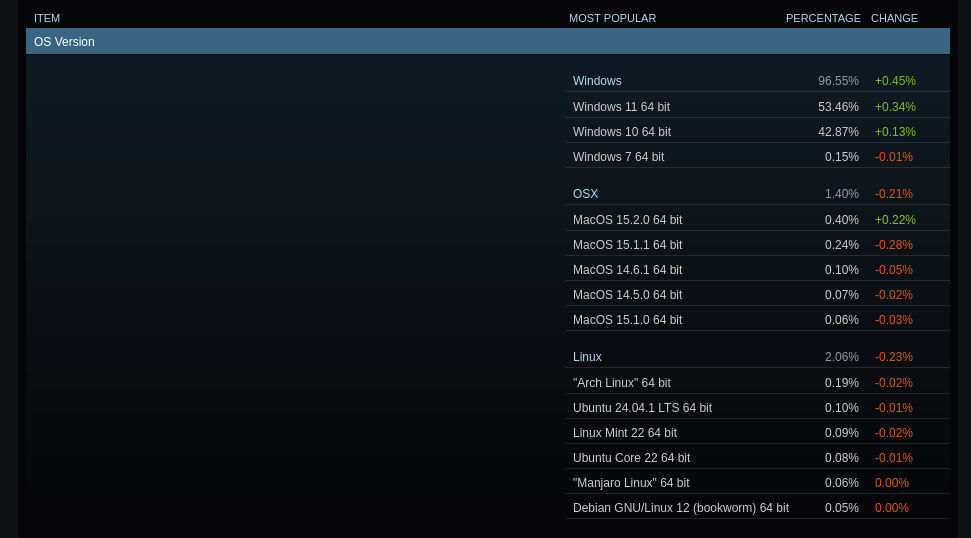Click the +0.13% change value
971x538 pixels.
[895, 132]
